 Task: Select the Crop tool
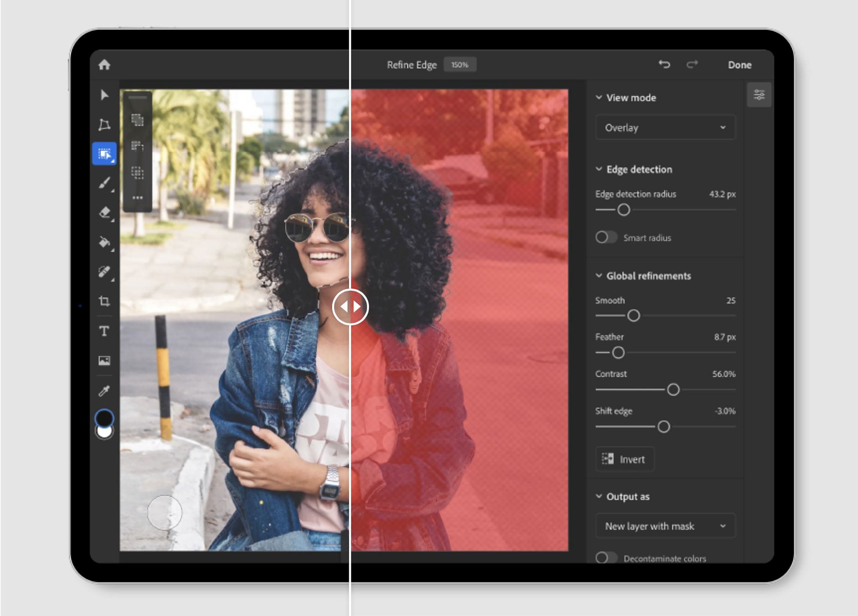104,301
